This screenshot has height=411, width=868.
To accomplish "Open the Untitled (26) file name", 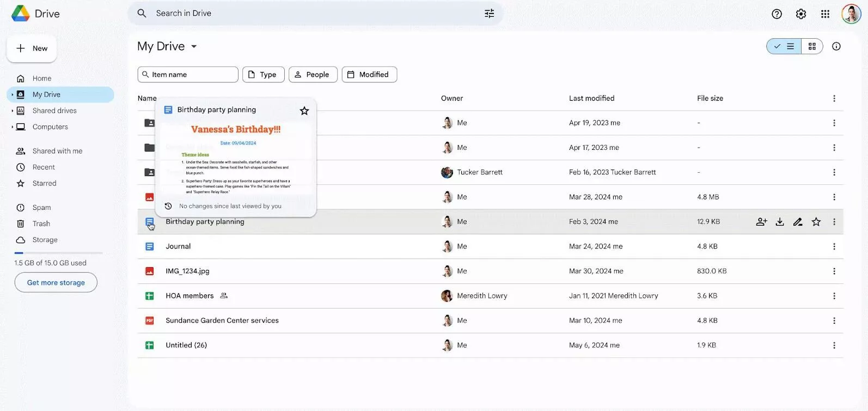I will point(186,345).
